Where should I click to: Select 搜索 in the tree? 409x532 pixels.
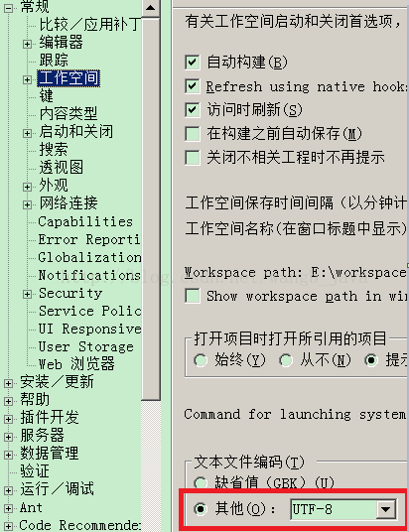[x=54, y=149]
